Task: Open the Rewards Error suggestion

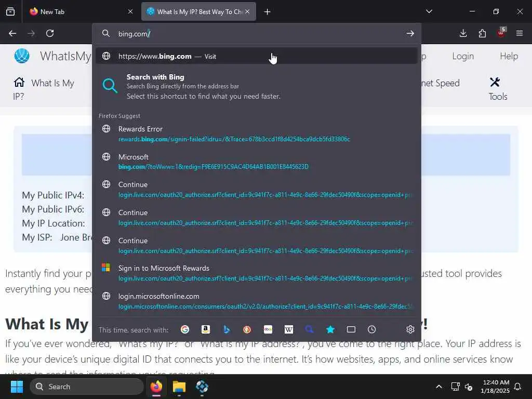Action: coord(257,134)
